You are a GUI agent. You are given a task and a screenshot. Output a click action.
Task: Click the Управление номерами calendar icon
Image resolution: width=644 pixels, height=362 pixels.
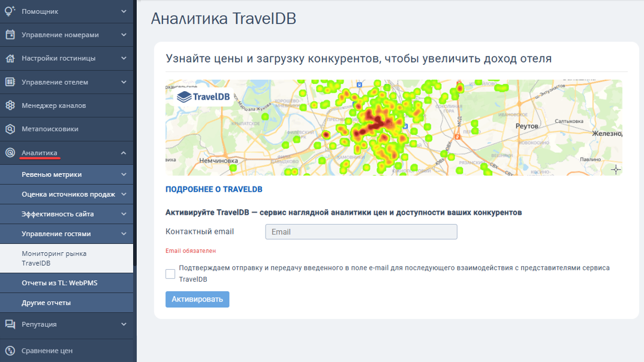click(x=10, y=35)
